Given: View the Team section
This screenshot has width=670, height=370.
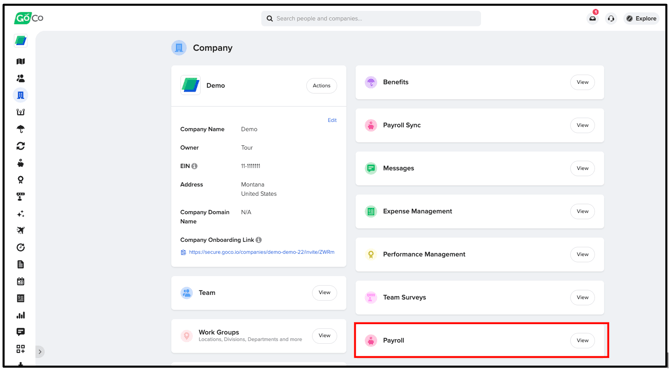Looking at the screenshot, I should [324, 293].
